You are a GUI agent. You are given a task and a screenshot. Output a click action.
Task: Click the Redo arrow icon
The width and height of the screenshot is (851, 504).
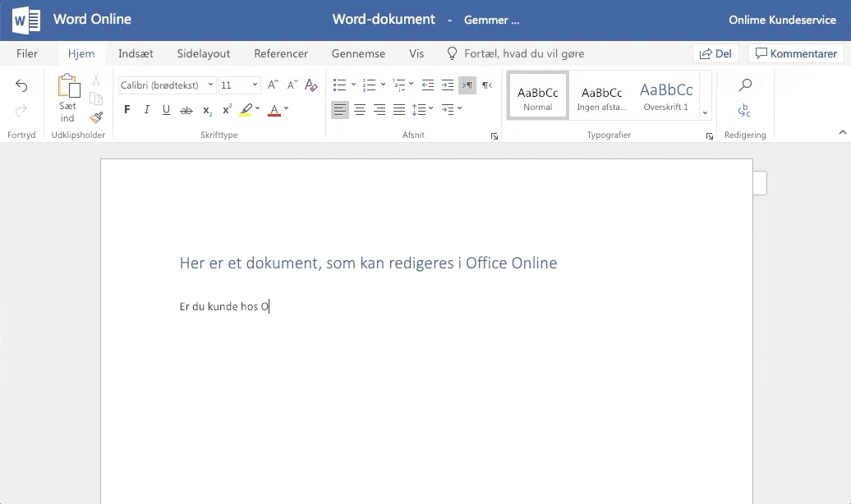coord(21,111)
